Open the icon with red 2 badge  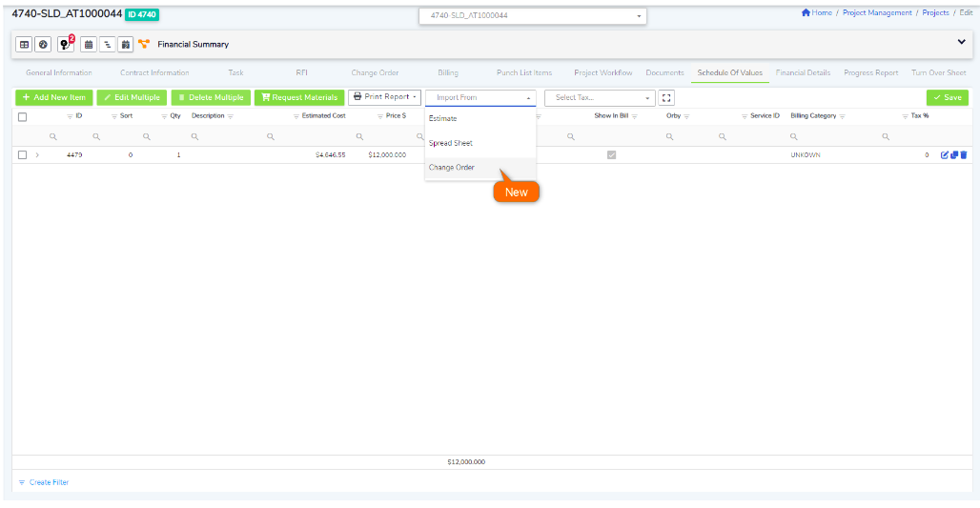click(66, 44)
